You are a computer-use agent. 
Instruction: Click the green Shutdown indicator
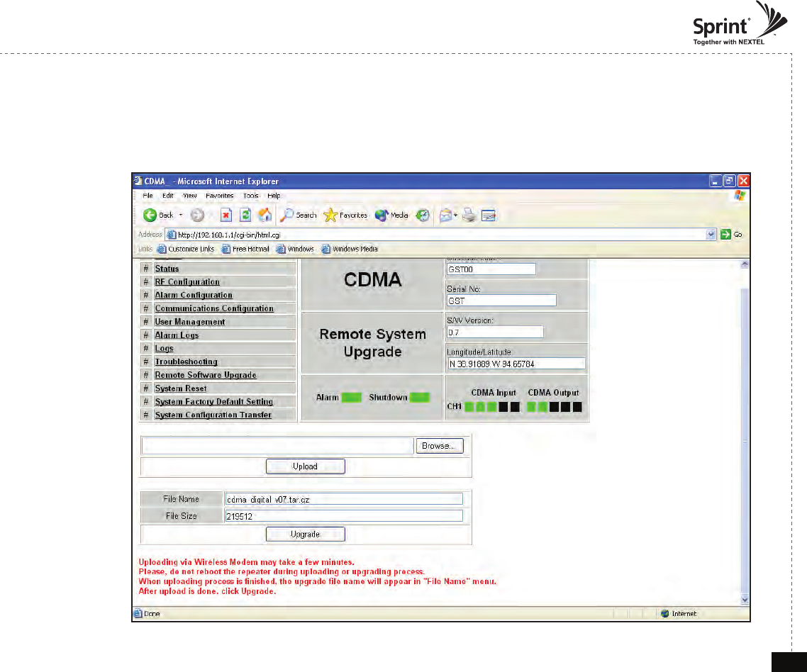[x=419, y=397]
